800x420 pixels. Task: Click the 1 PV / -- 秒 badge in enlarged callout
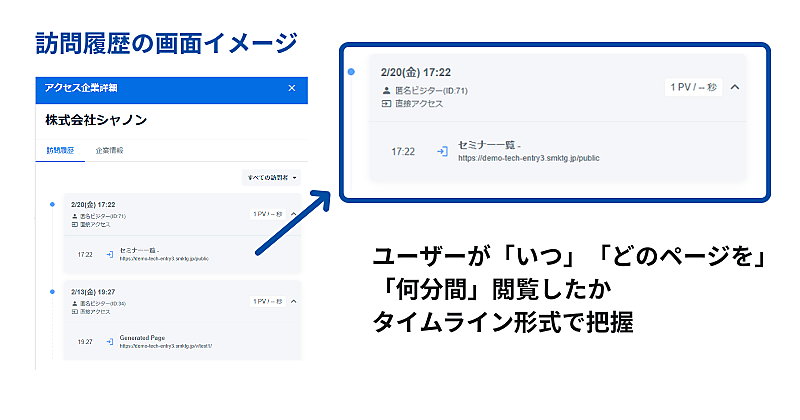pyautogui.click(x=693, y=87)
